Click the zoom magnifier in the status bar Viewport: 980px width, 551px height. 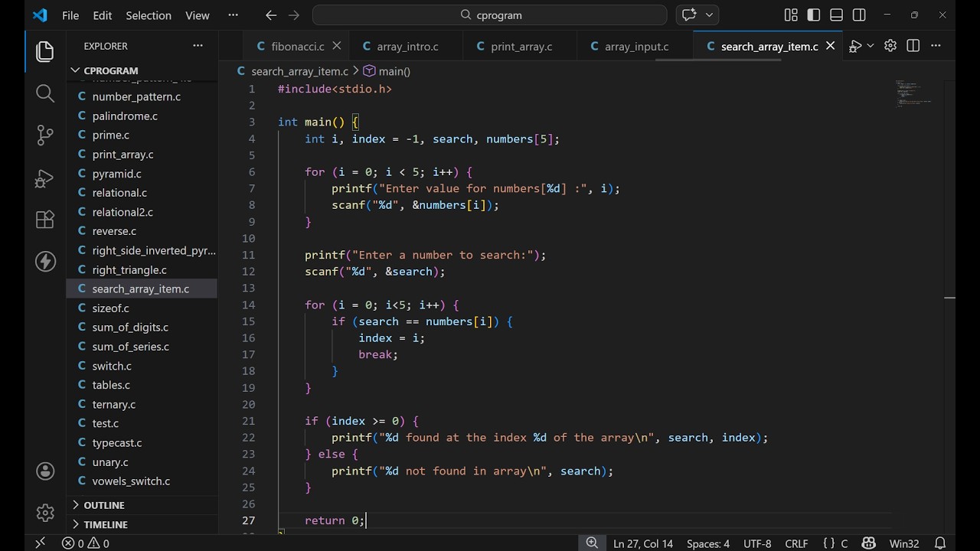pos(592,543)
